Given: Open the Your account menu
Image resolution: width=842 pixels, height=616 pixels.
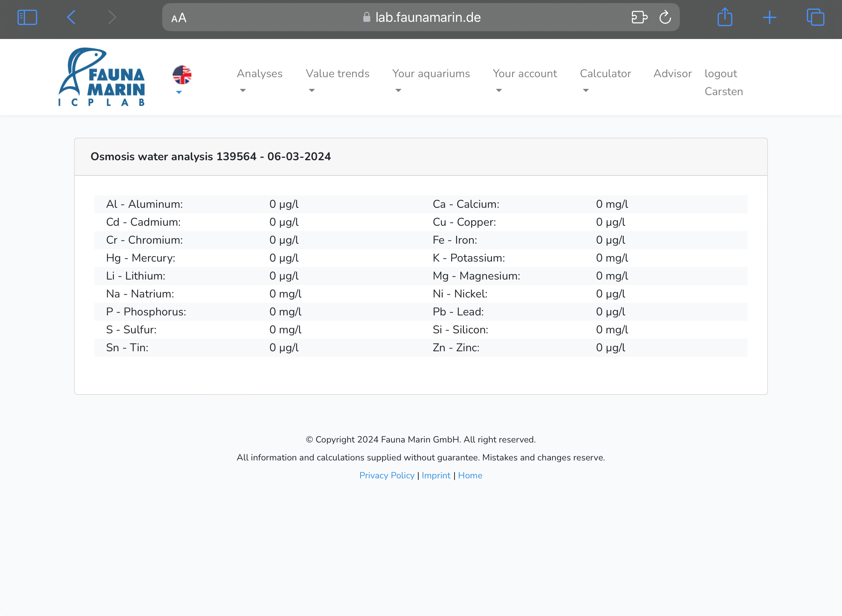Looking at the screenshot, I should coord(525,74).
